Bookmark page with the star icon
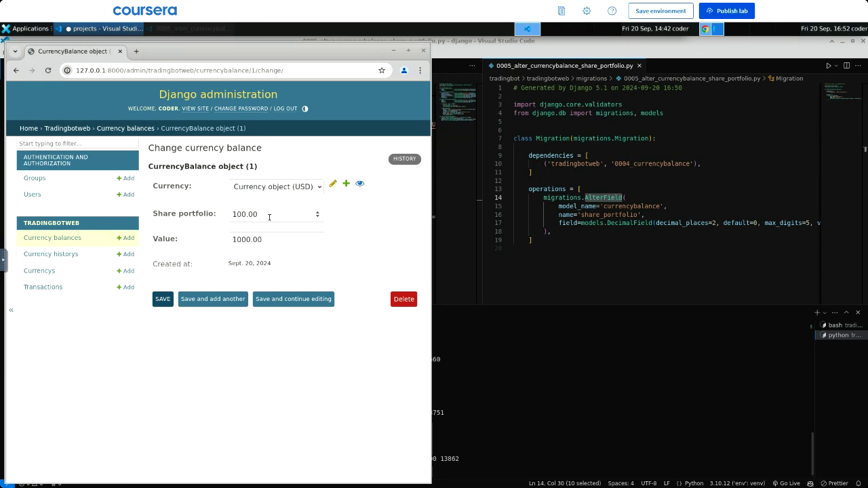Viewport: 868px width, 488px height. point(382,70)
